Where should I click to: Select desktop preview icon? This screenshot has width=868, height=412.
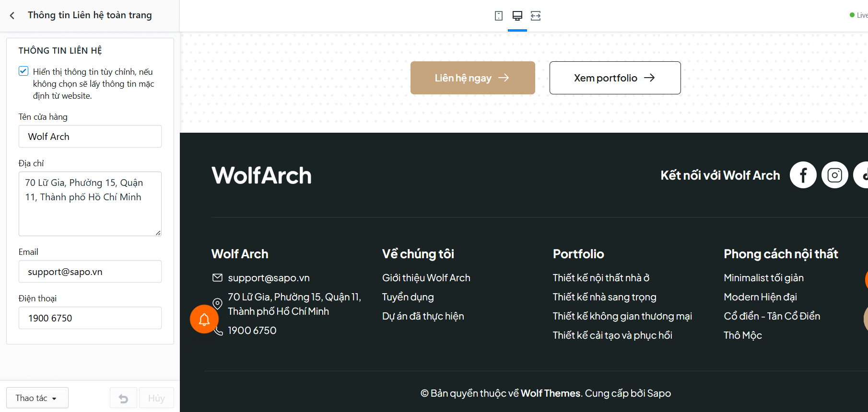tap(517, 16)
